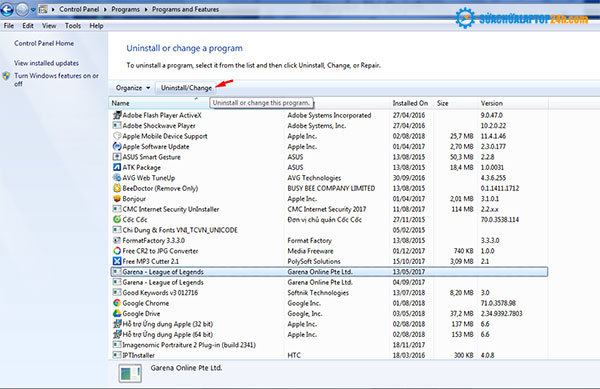Screen dimensions: 600x389
Task: Click Hỗ trợ Ứng dụng Apple (64 bit) icon
Action: [117, 334]
